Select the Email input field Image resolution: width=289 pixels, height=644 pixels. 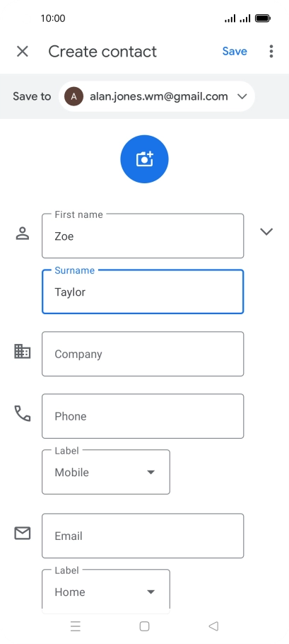[143, 536]
